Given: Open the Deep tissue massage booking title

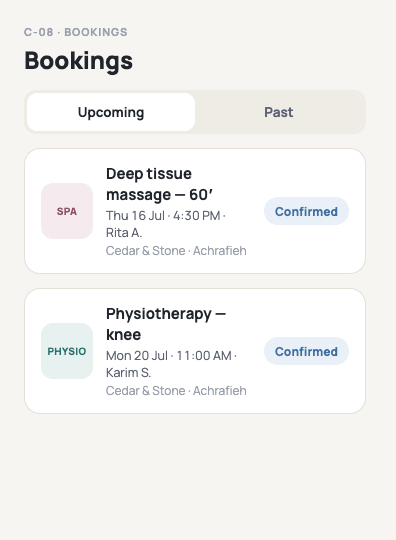Looking at the screenshot, I should click(x=159, y=184).
